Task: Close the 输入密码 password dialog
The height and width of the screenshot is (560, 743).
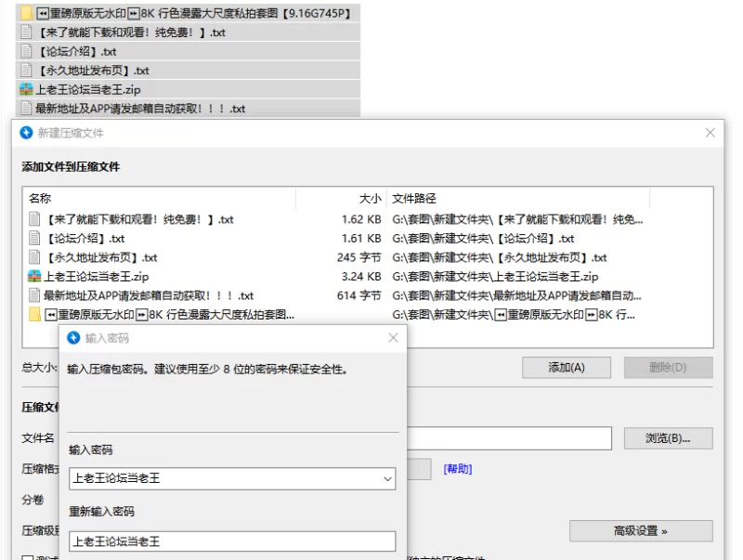Action: (393, 338)
